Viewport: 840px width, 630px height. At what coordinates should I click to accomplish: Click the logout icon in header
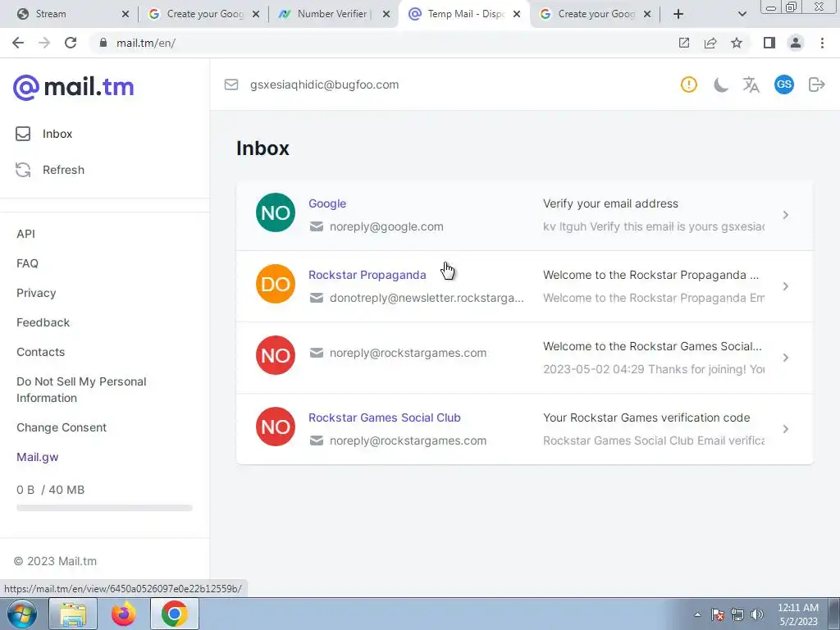816,84
